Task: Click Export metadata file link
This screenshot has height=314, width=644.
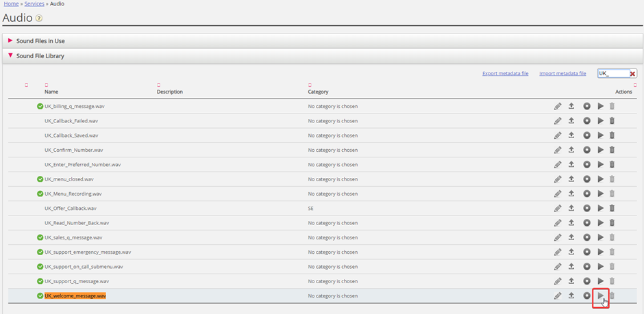Action: click(x=505, y=73)
